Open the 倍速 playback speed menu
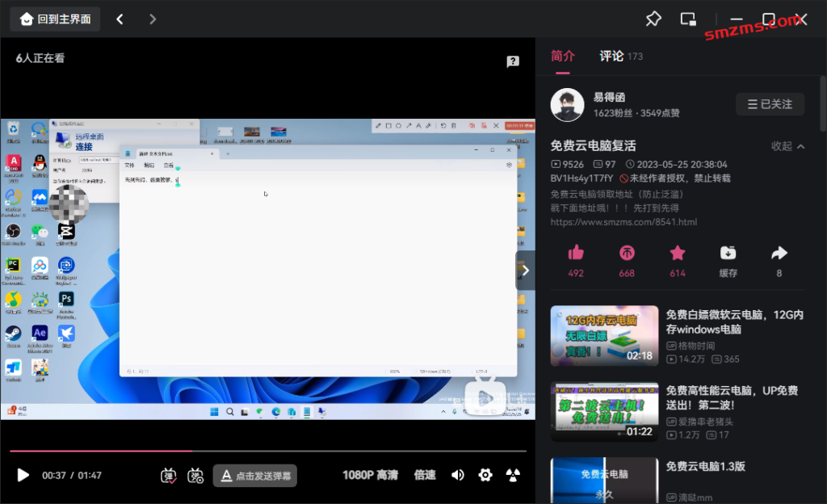The image size is (827, 504). 425,475
